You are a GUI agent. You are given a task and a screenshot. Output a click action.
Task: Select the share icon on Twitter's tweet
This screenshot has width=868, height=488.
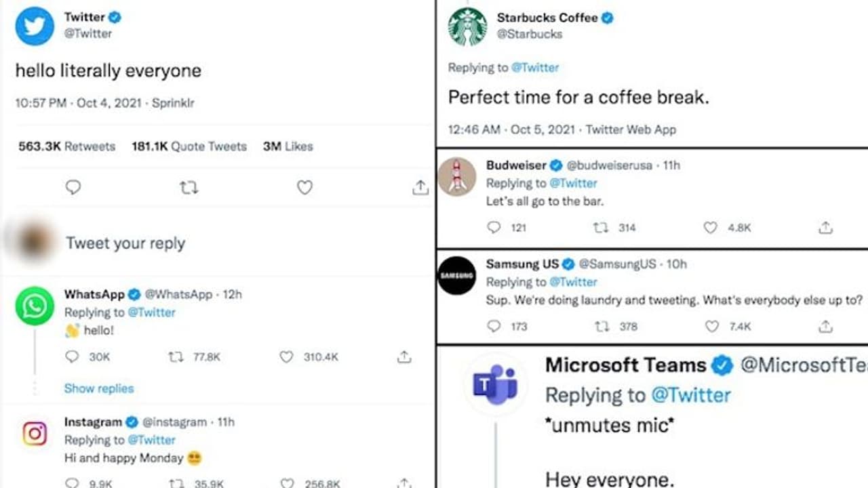click(421, 187)
